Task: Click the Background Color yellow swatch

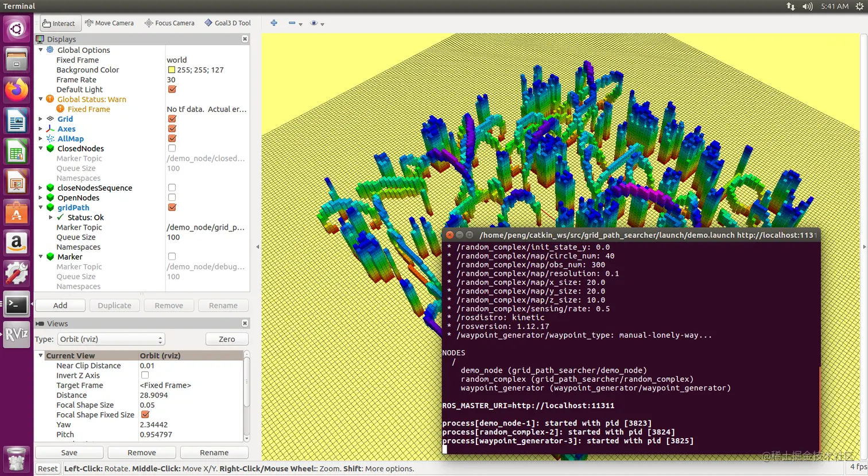Action: click(171, 70)
